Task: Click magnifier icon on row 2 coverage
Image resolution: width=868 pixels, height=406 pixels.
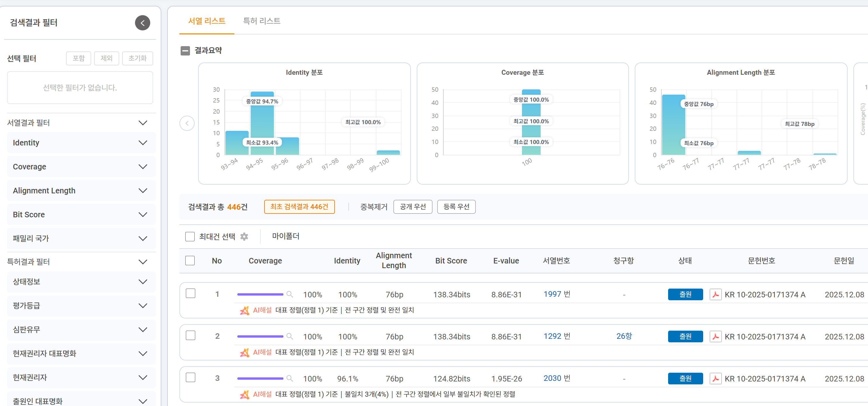Action: point(289,336)
